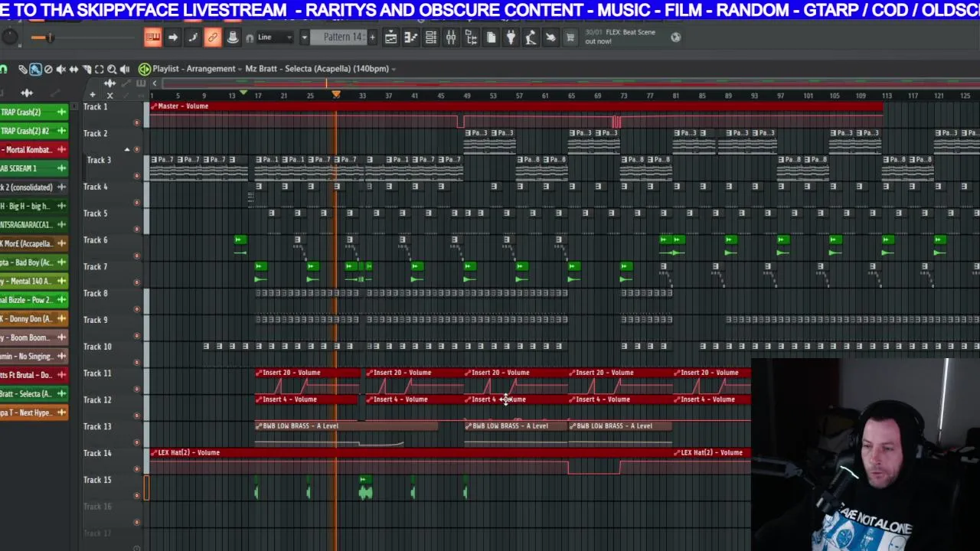Select Mortal Kombat item in picker list
This screenshot has height=551, width=980.
34,150
